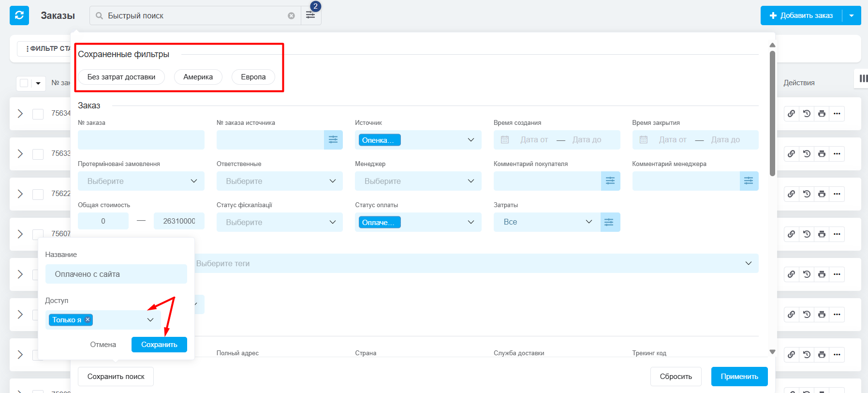Viewport: 868px width, 393px height.
Task: Click link icon for order 75634
Action: [x=791, y=114]
